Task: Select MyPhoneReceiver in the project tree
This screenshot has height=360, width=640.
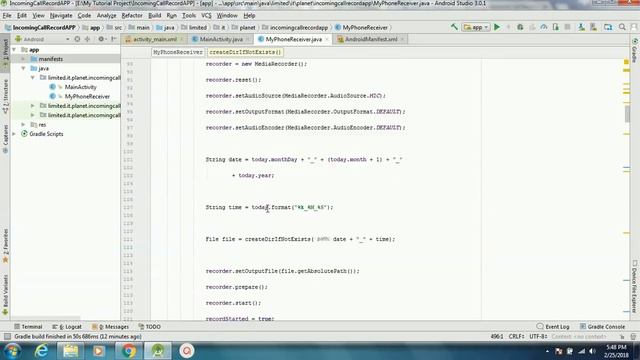Action: tap(87, 96)
